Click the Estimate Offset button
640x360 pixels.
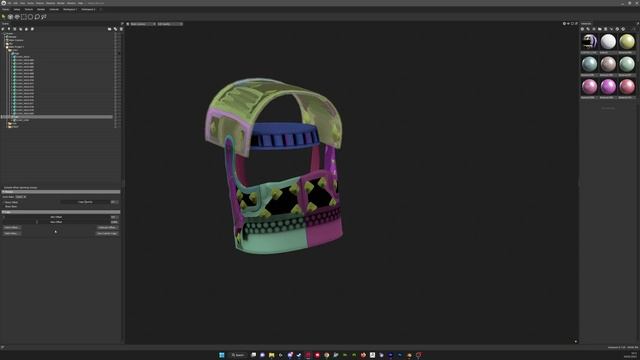[x=107, y=227]
